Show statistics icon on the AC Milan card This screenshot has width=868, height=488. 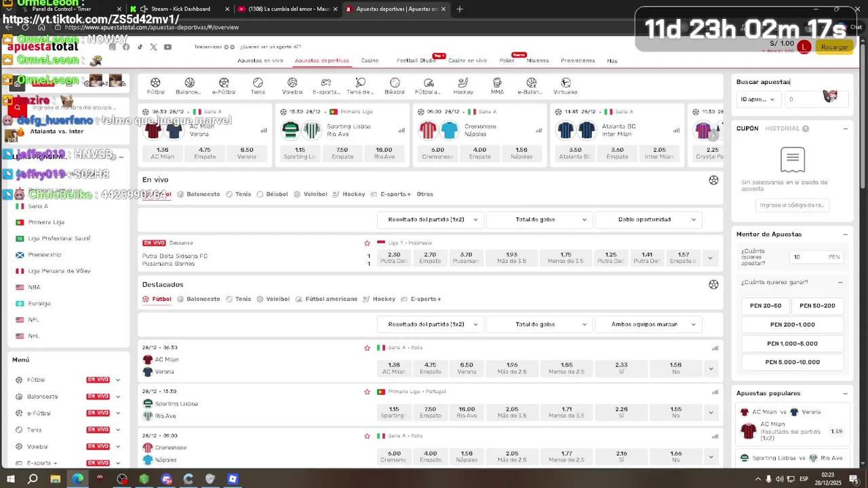tap(264, 130)
